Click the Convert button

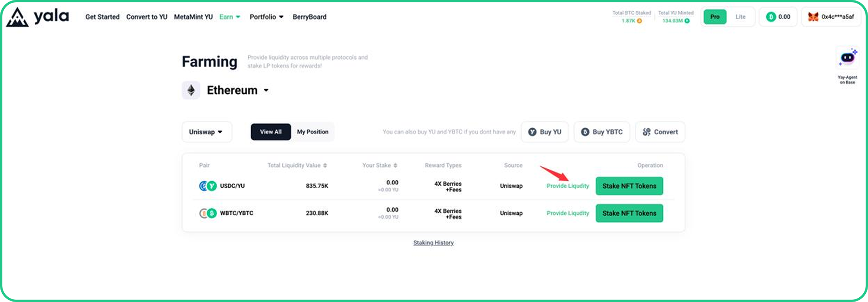(x=660, y=132)
